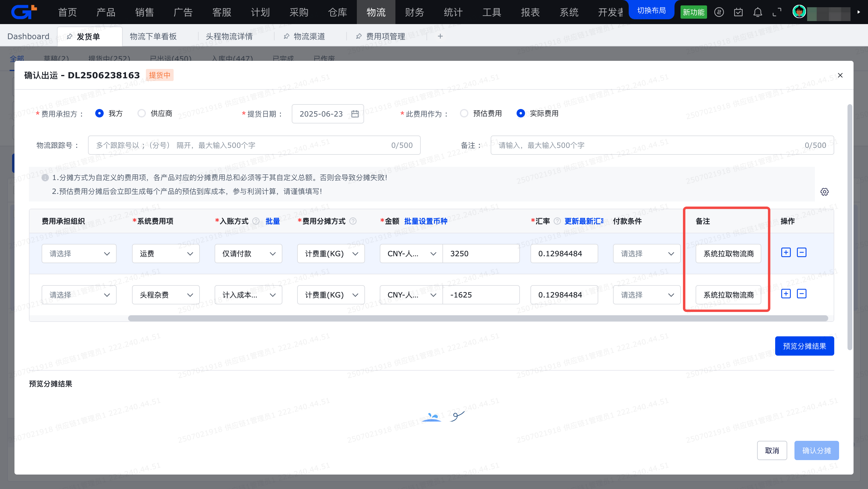Select 供应商 as fee bearer

point(142,114)
